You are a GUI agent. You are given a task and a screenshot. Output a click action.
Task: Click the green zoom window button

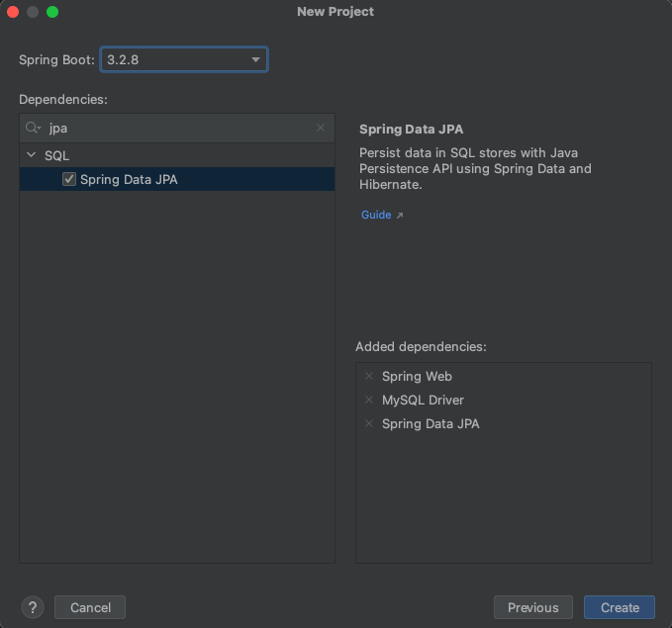point(52,12)
